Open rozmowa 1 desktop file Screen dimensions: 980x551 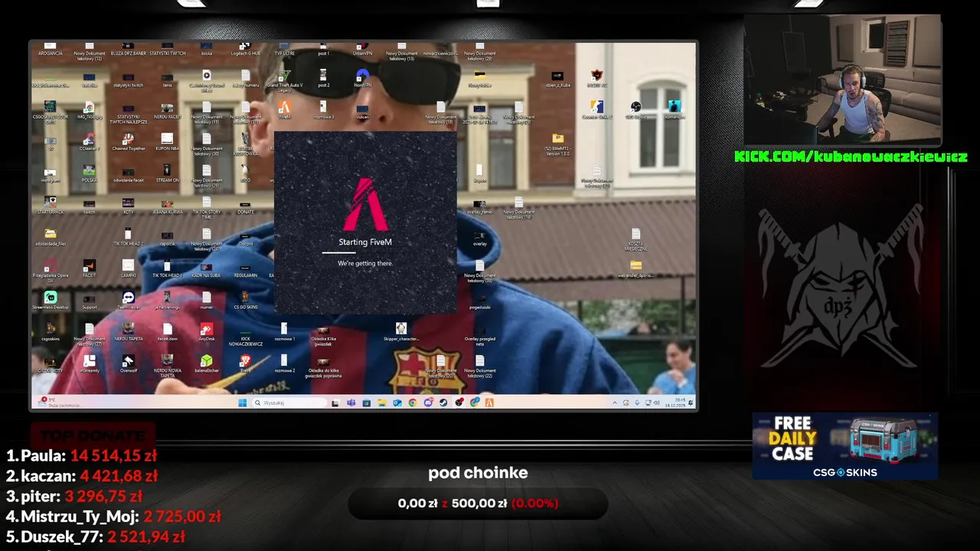click(x=284, y=331)
